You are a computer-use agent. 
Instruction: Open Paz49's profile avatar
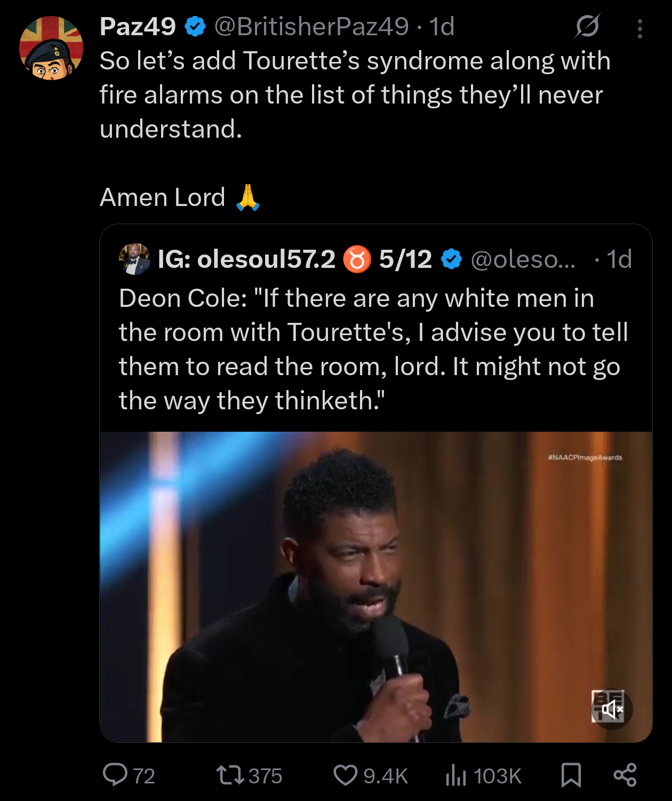[51, 48]
